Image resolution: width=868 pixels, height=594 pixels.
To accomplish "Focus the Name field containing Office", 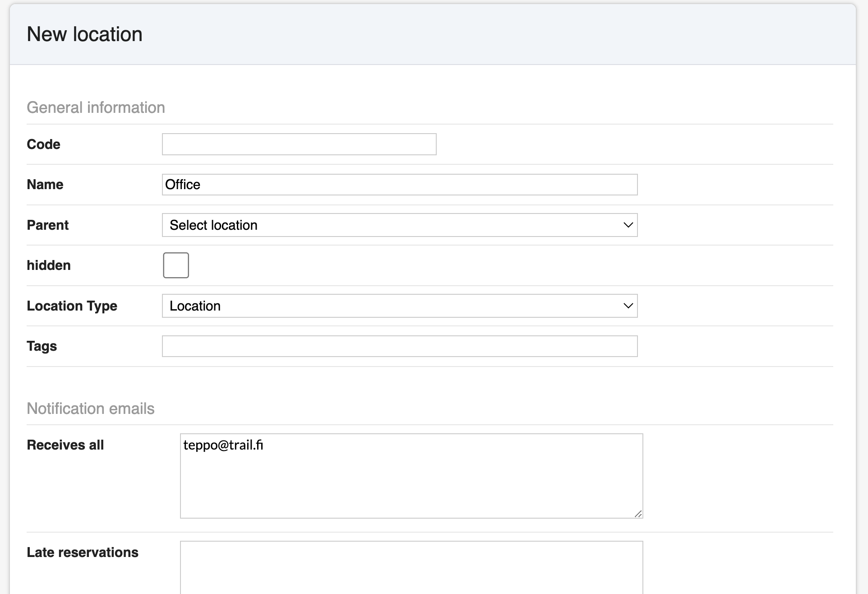I will pyautogui.click(x=399, y=185).
